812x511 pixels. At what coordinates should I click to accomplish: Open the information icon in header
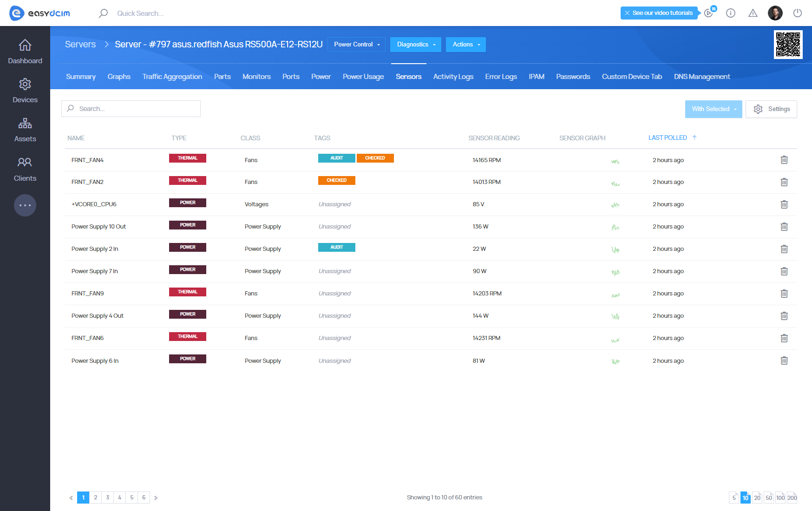[731, 13]
